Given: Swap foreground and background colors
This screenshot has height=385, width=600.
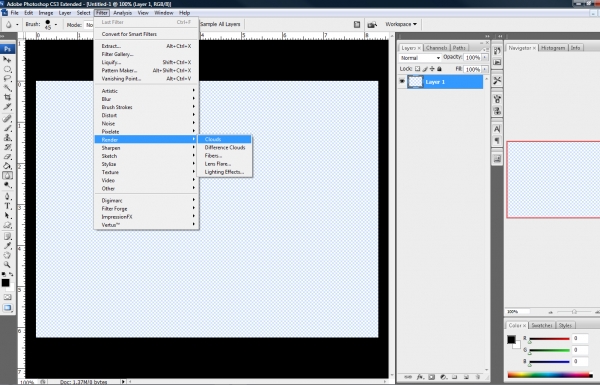Looking at the screenshot, I should pyautogui.click(x=11, y=274).
